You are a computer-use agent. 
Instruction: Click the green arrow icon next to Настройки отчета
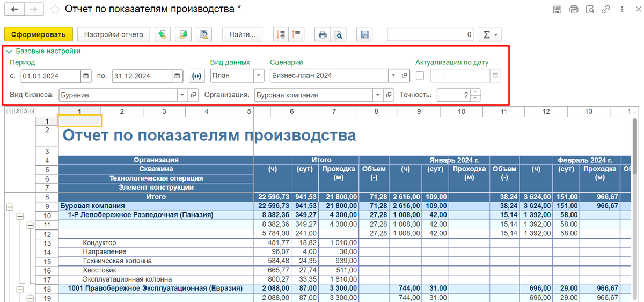[163, 34]
